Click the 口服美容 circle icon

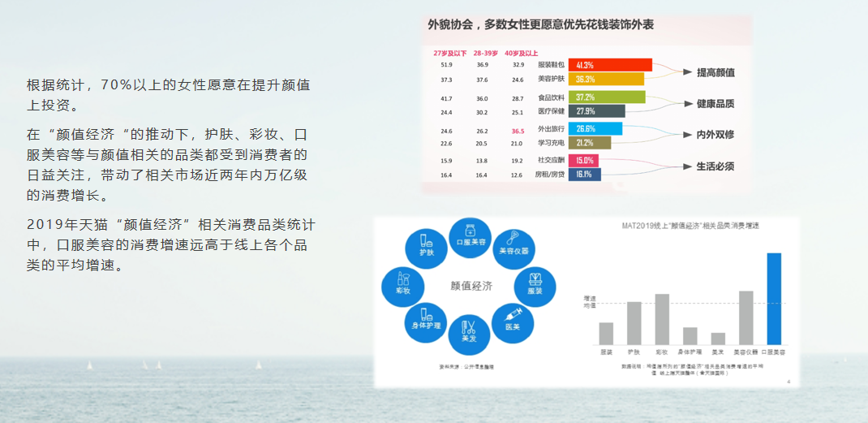[470, 238]
